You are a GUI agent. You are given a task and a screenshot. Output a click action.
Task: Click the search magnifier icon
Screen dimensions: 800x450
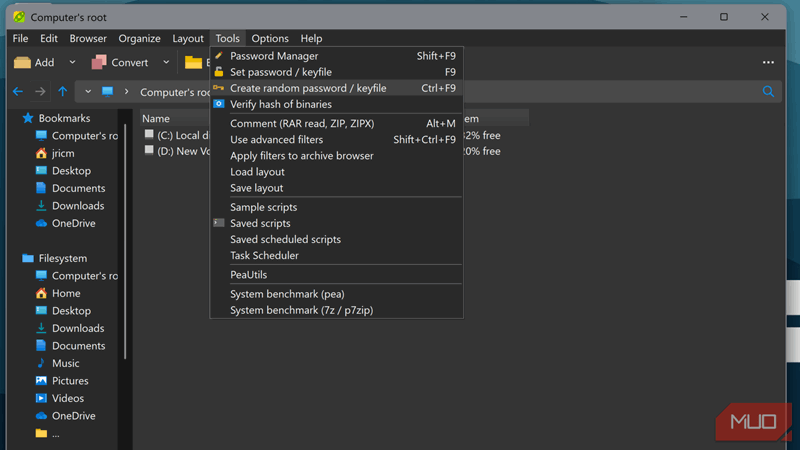pyautogui.click(x=768, y=92)
